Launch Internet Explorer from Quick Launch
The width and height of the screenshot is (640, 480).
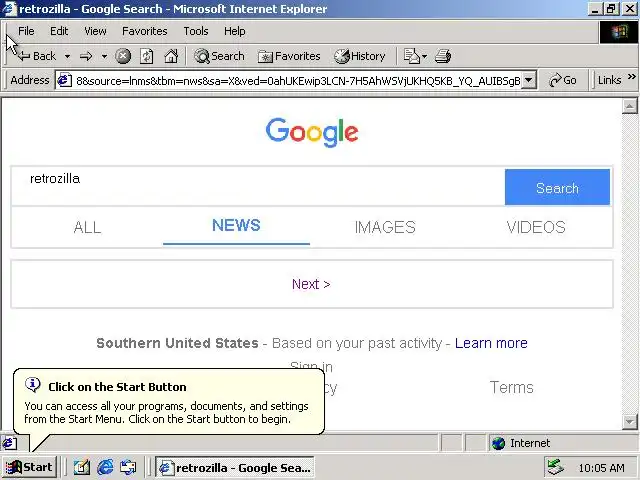pyautogui.click(x=105, y=467)
